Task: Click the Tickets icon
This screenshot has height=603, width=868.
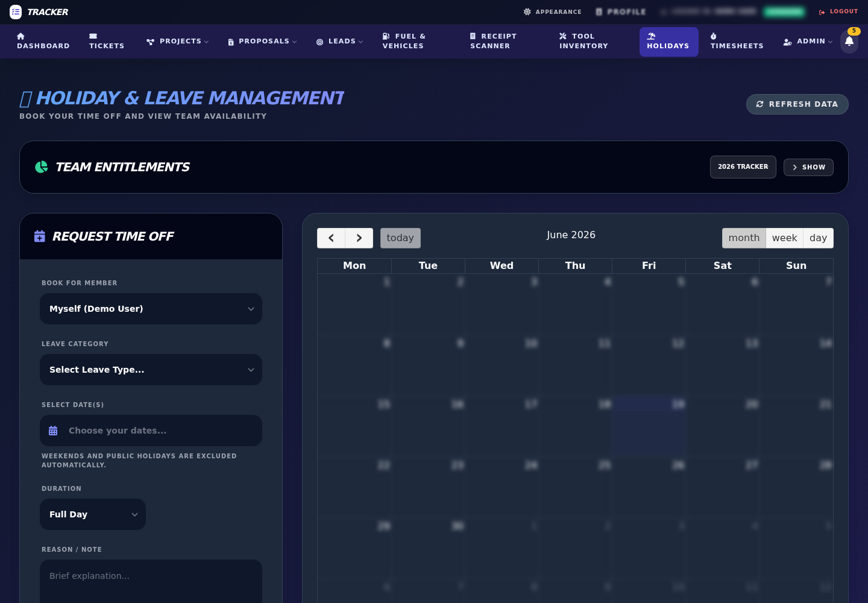Action: pyautogui.click(x=93, y=36)
